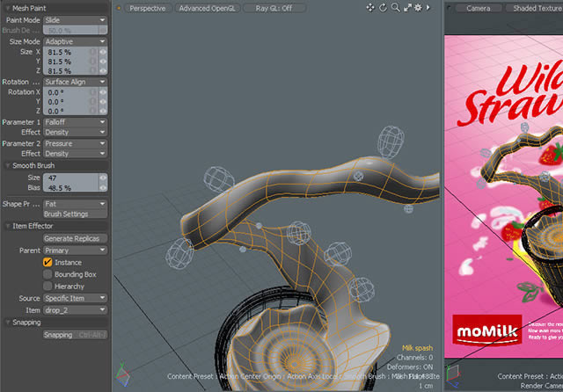This screenshot has height=392, width=563.
Task: Open the Source dropdown showing Specific Item
Action: tap(75, 298)
